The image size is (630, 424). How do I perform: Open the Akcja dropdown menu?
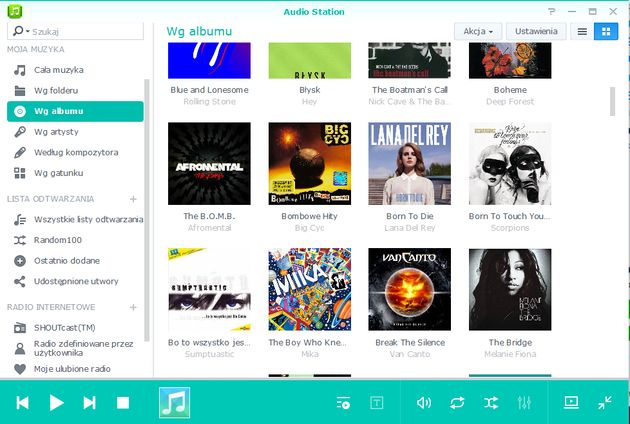[x=478, y=31]
